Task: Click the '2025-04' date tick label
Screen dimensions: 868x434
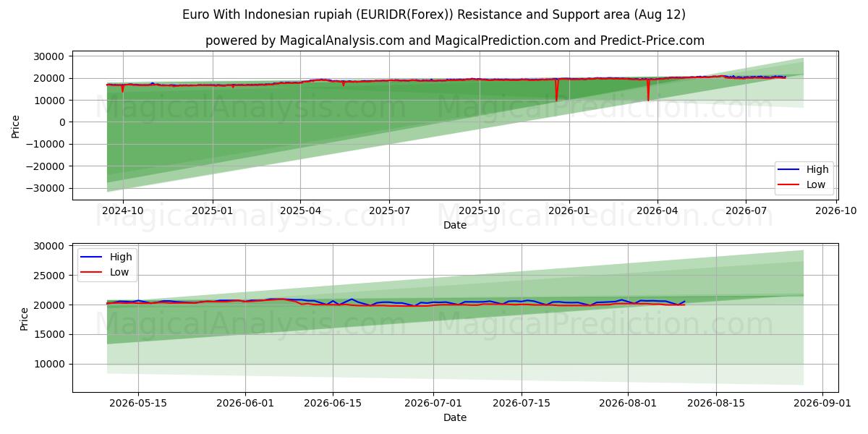Action: point(300,211)
